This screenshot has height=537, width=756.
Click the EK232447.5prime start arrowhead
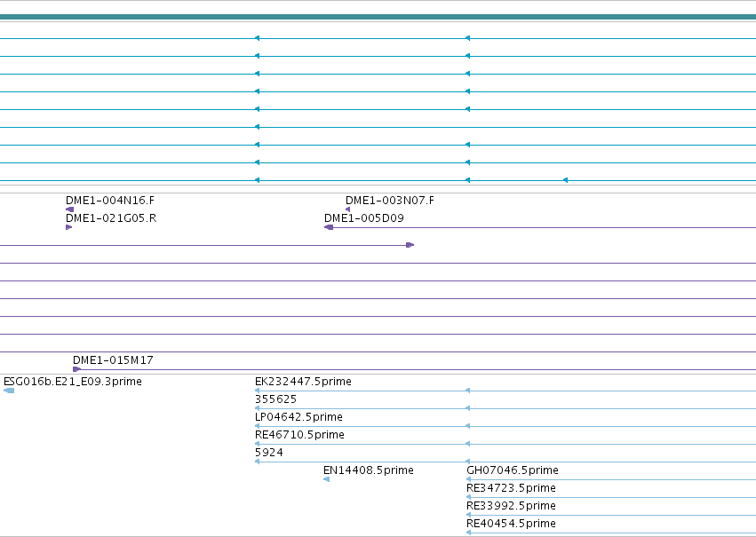[257, 391]
